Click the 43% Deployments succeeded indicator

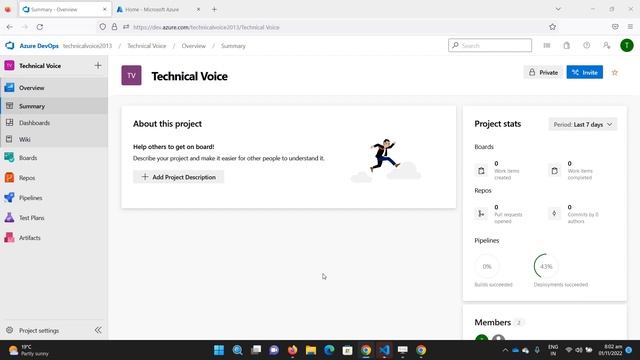pos(546,266)
